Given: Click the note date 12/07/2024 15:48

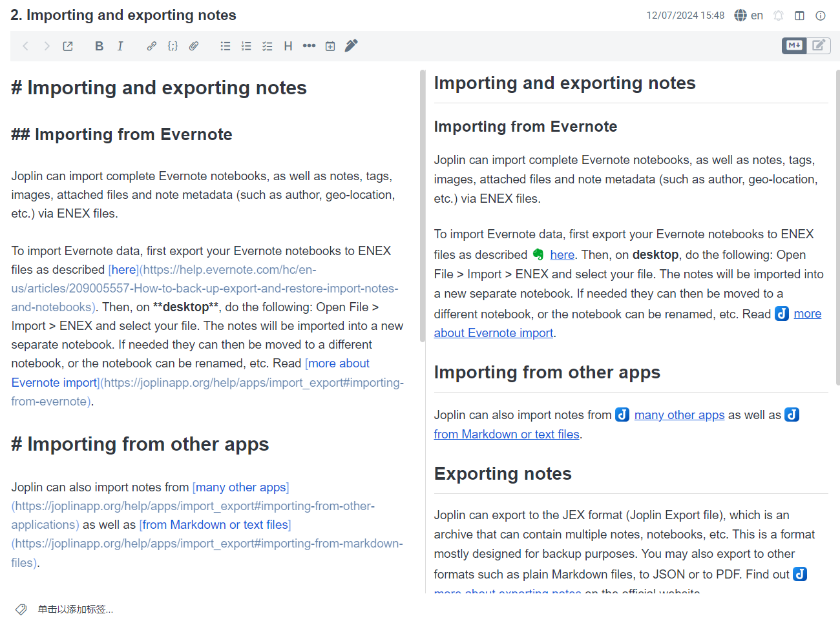Looking at the screenshot, I should pyautogui.click(x=686, y=15).
